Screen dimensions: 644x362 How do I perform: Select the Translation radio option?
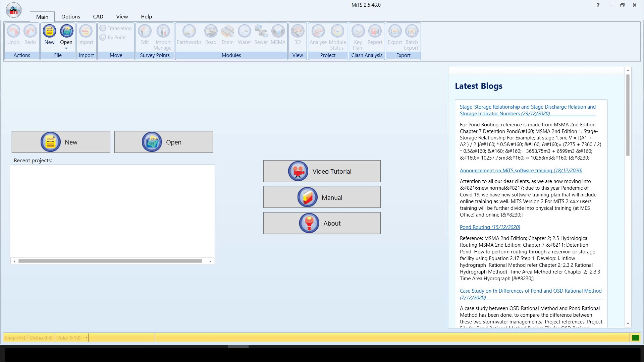coord(116,28)
